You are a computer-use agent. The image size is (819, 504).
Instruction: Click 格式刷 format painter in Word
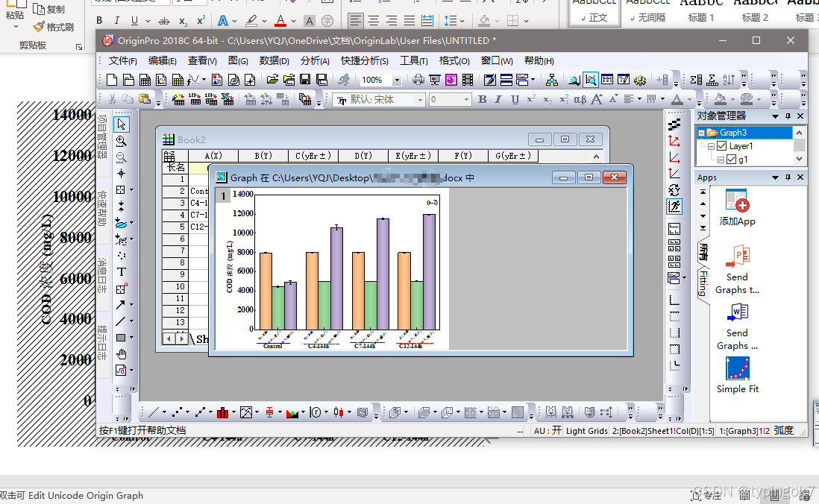click(53, 27)
